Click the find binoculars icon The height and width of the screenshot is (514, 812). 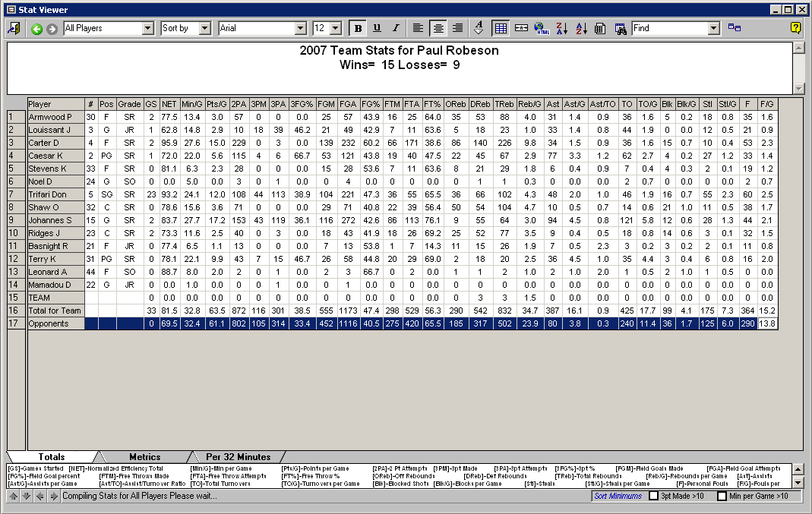(x=621, y=28)
